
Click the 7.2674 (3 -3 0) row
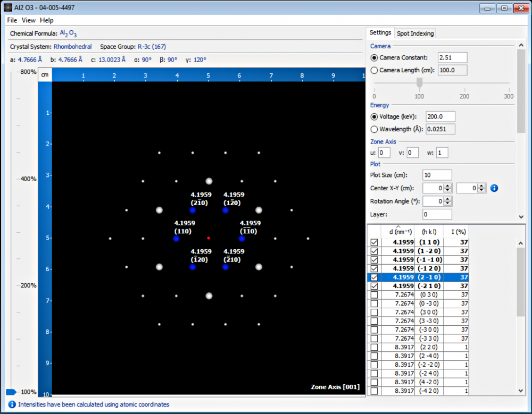click(x=418, y=321)
